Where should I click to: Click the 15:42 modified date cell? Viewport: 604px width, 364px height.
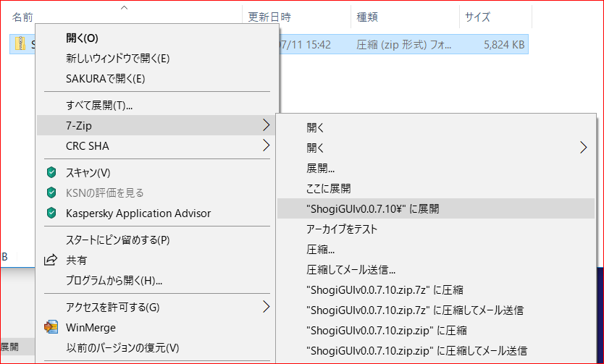click(x=304, y=45)
